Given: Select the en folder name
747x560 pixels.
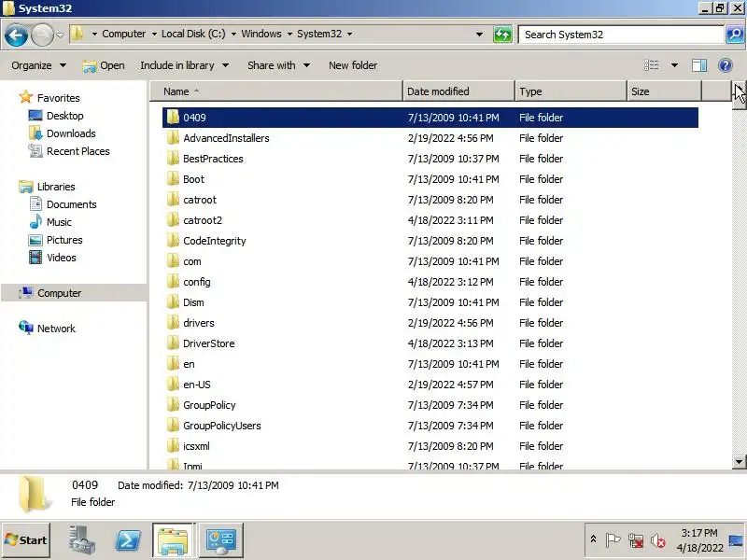Looking at the screenshot, I should (190, 364).
